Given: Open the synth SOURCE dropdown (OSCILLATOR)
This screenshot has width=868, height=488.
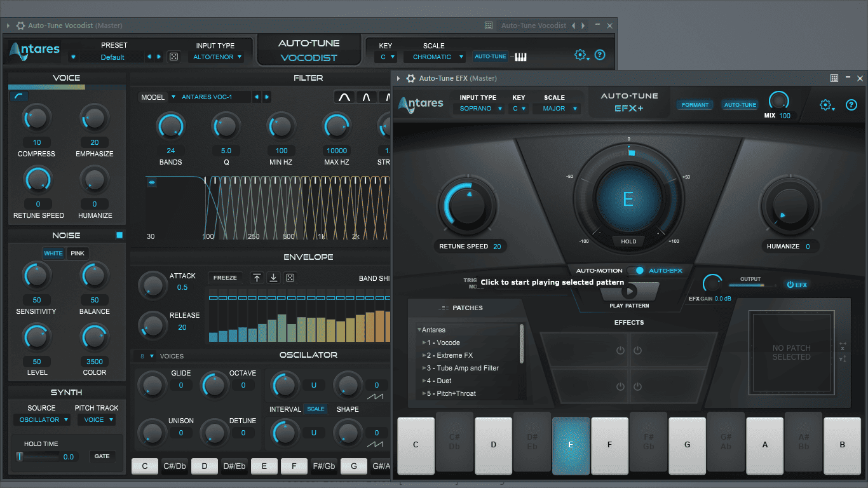Looking at the screenshot, I should pos(41,420).
